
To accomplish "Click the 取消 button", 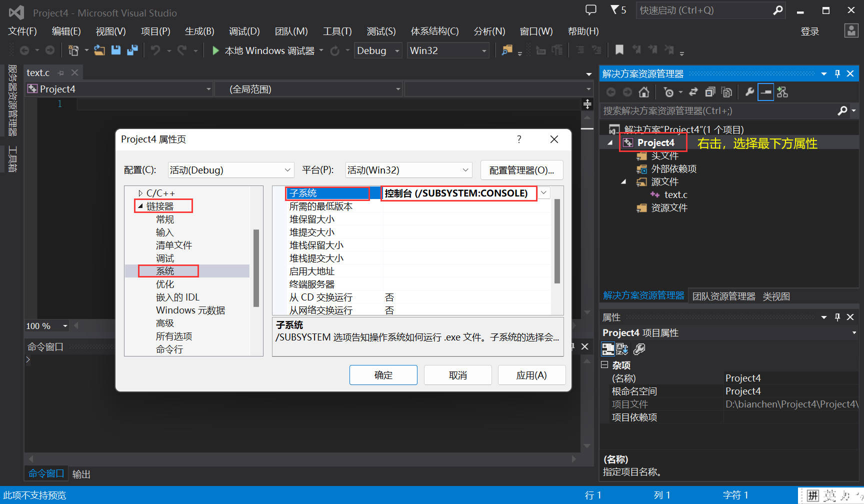I will [x=458, y=375].
